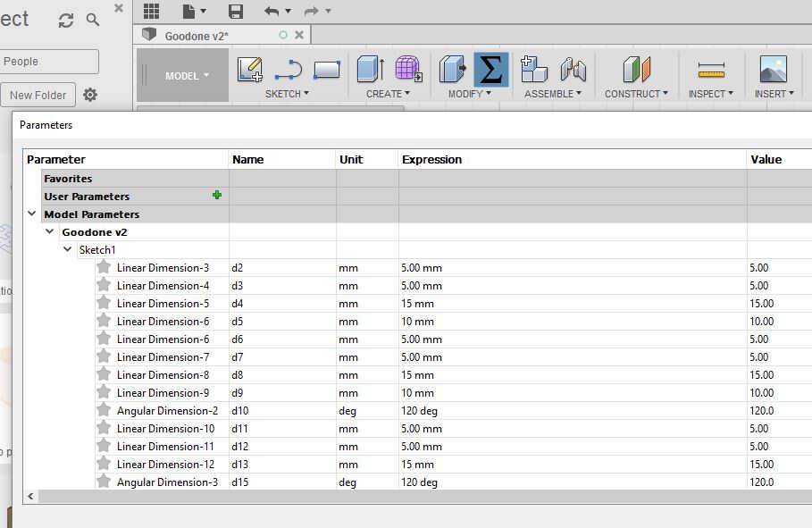
Task: Collapse the Goodone v2 node
Action: coord(50,231)
